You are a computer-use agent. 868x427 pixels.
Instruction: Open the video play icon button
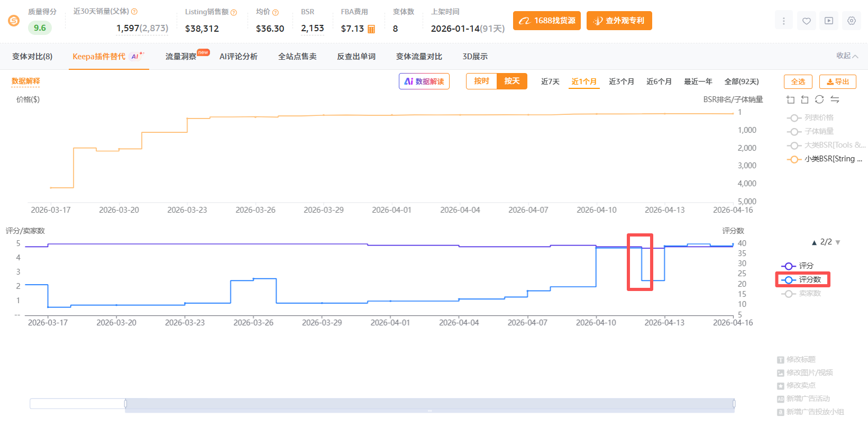pyautogui.click(x=829, y=21)
